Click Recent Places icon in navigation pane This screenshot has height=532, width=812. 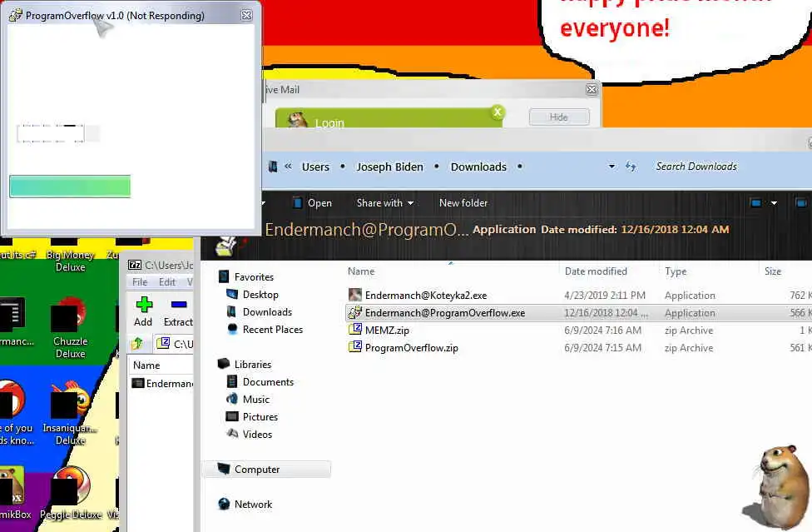[232, 330]
